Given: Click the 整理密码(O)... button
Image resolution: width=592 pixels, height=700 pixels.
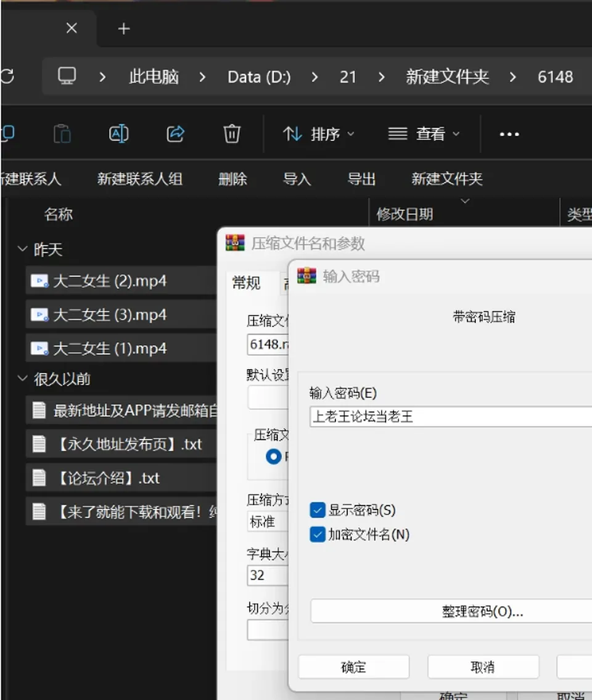Looking at the screenshot, I should point(451,611).
